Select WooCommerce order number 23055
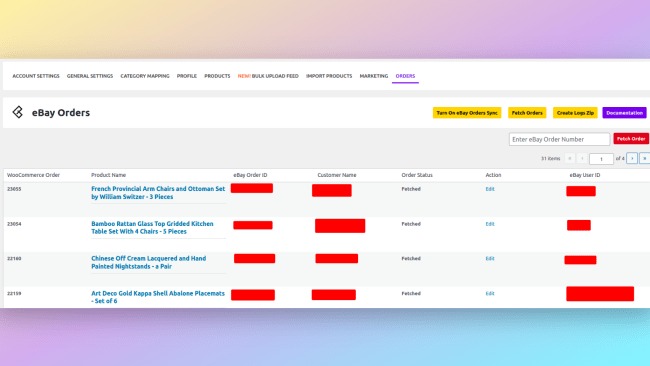Screen dimensions: 650x366 tap(14, 189)
